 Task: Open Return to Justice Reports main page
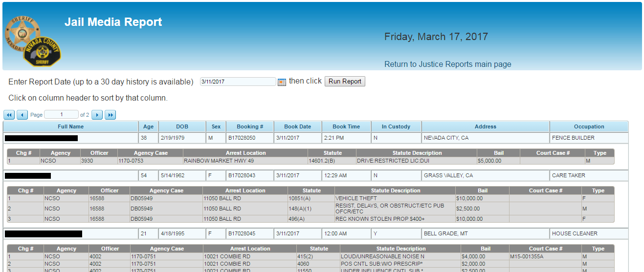pyautogui.click(x=447, y=64)
